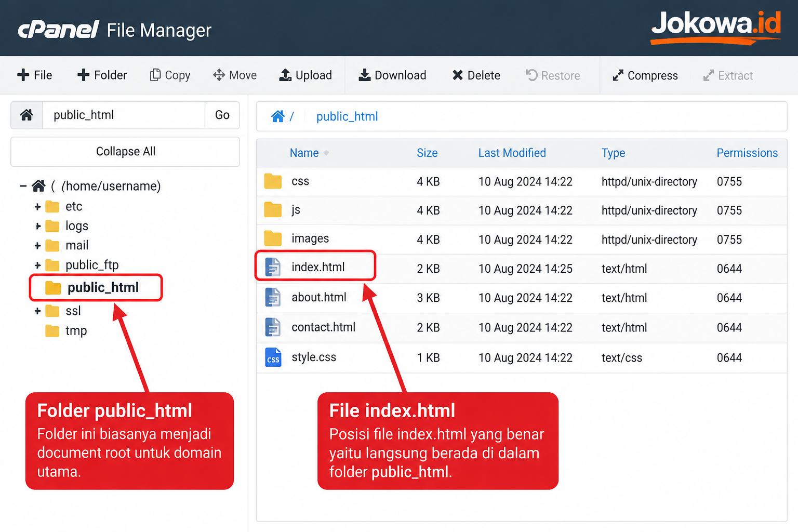
Task: Sort by the Size column header
Action: coord(427,153)
